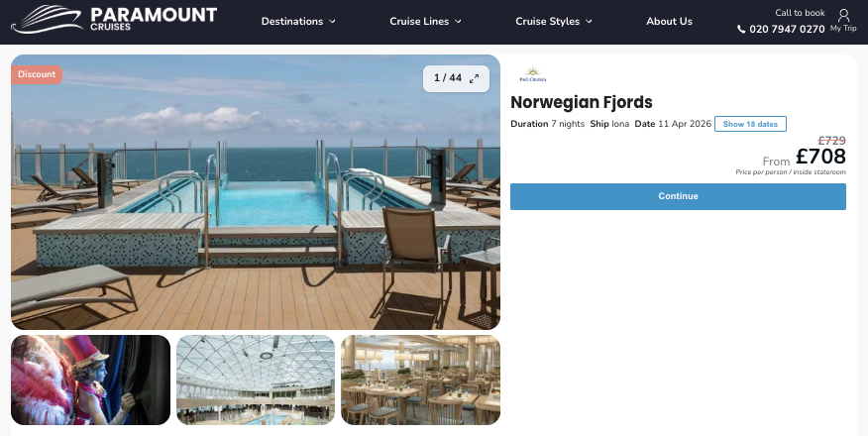Click the Show 18 dates button
The width and height of the screenshot is (868, 436).
[750, 124]
